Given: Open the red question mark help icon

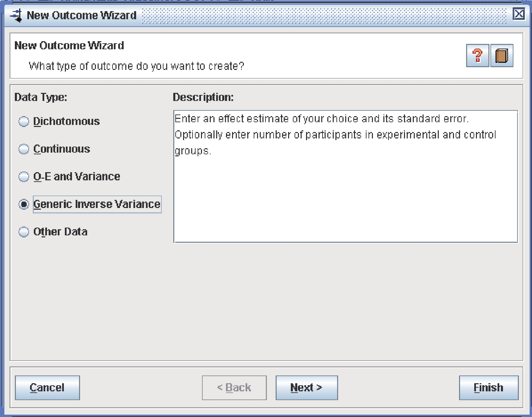Looking at the screenshot, I should [x=477, y=56].
